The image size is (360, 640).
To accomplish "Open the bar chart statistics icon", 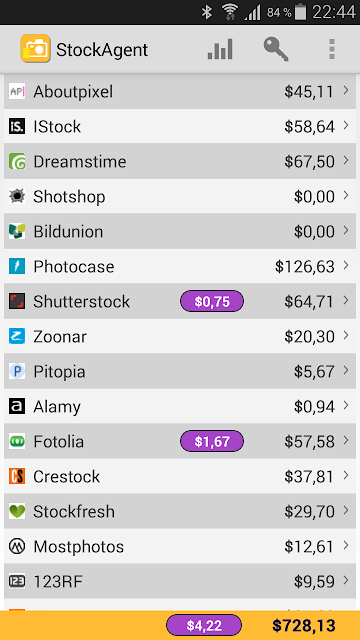I will pos(220,49).
